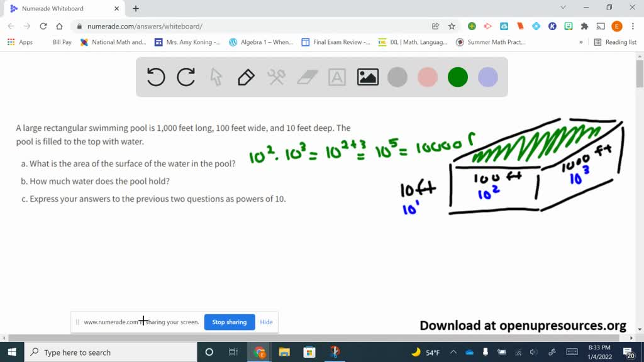Open Summer Math Pract... bookmark

[491, 42]
